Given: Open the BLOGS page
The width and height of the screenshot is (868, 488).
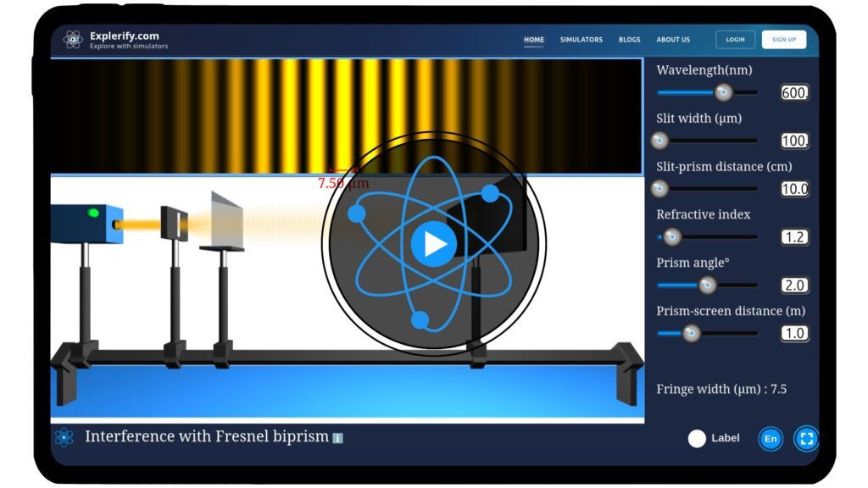Looking at the screenshot, I should [x=629, y=39].
